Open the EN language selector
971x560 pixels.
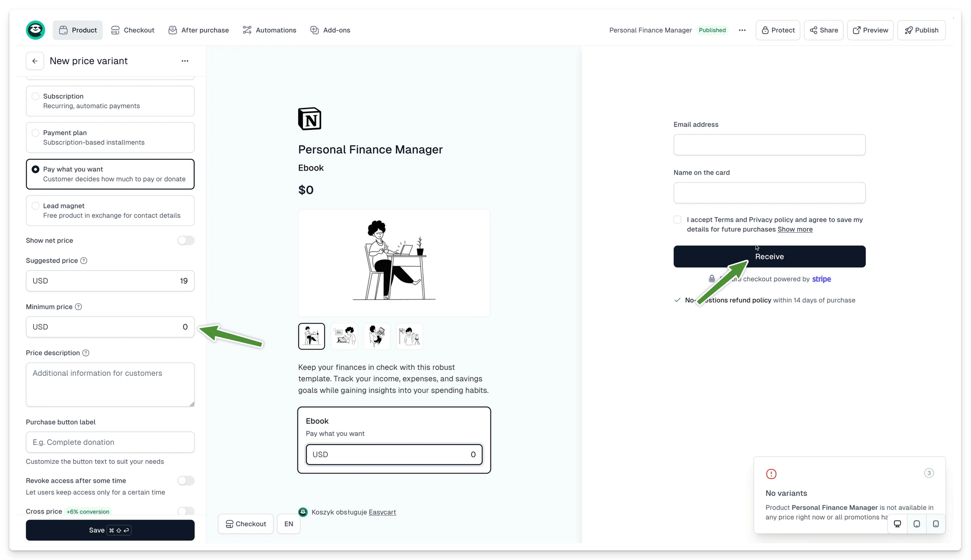(288, 524)
